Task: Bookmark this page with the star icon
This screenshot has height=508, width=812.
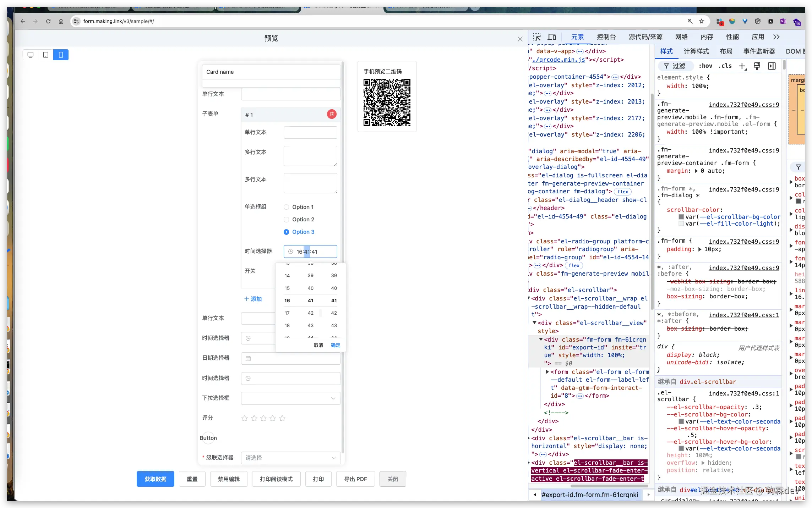Action: [x=702, y=21]
